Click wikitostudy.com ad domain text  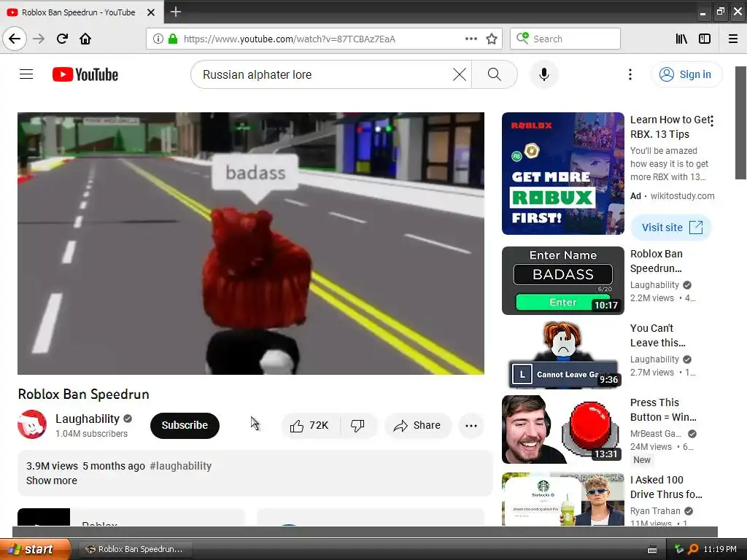pos(682,195)
